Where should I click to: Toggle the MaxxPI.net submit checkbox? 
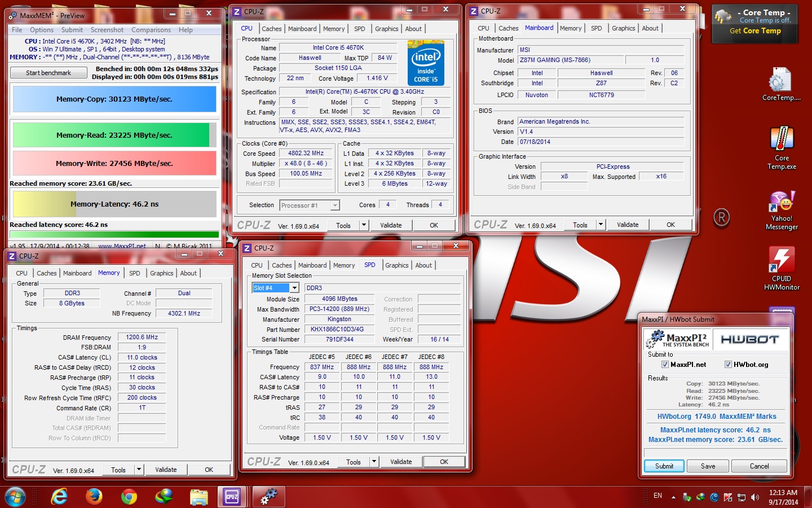click(x=665, y=365)
